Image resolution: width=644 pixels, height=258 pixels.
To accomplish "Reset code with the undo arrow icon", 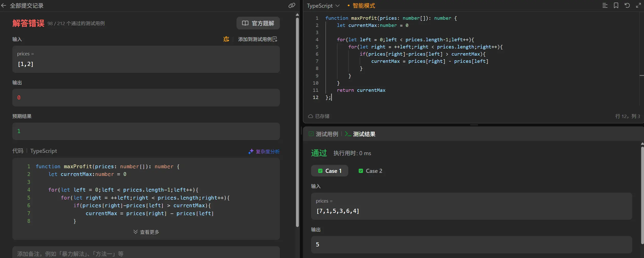I will pos(627,6).
